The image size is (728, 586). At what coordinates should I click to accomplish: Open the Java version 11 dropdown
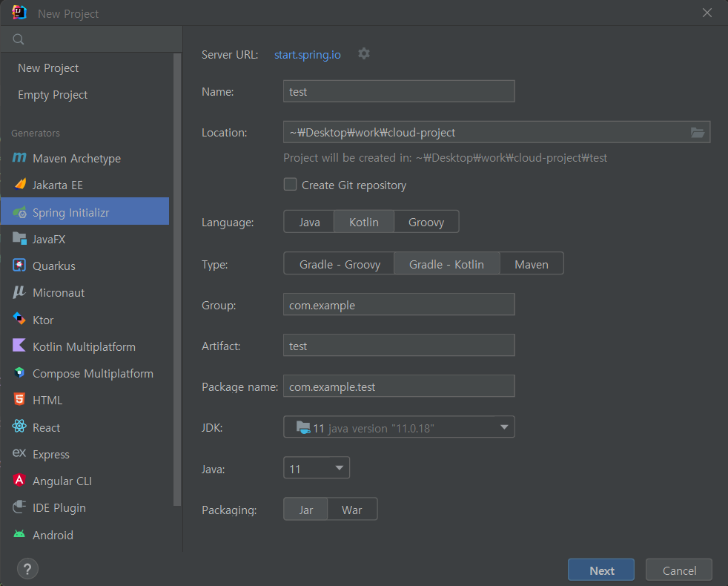pos(316,468)
